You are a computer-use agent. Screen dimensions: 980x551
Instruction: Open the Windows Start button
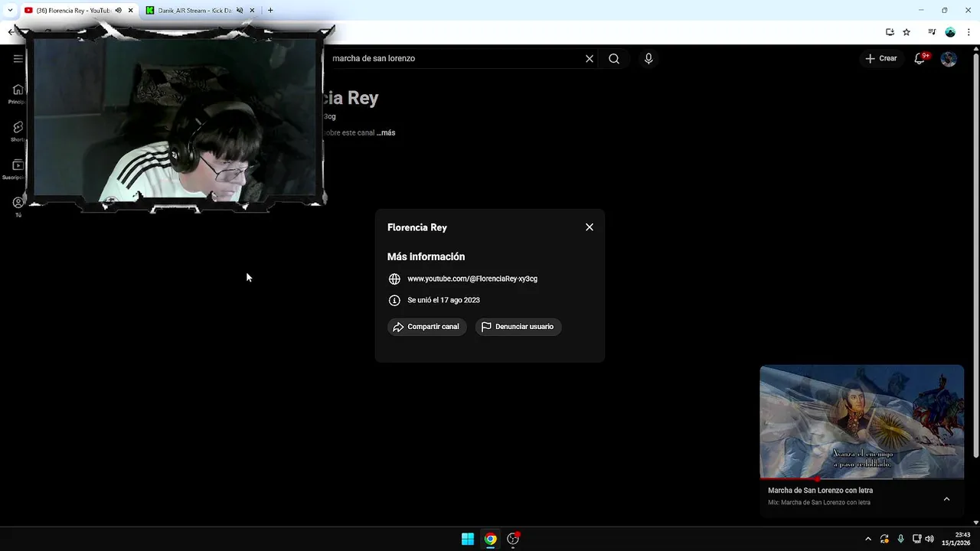(x=468, y=539)
